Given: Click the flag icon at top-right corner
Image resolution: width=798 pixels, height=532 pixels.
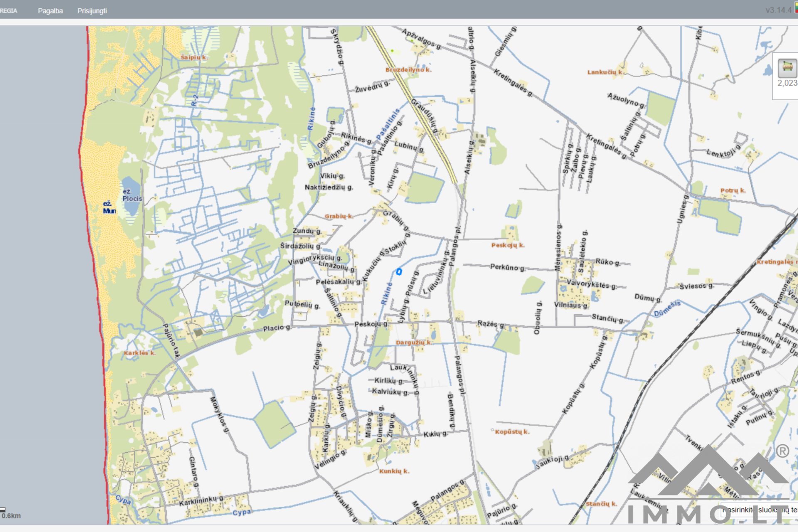Looking at the screenshot, I should [796, 8].
